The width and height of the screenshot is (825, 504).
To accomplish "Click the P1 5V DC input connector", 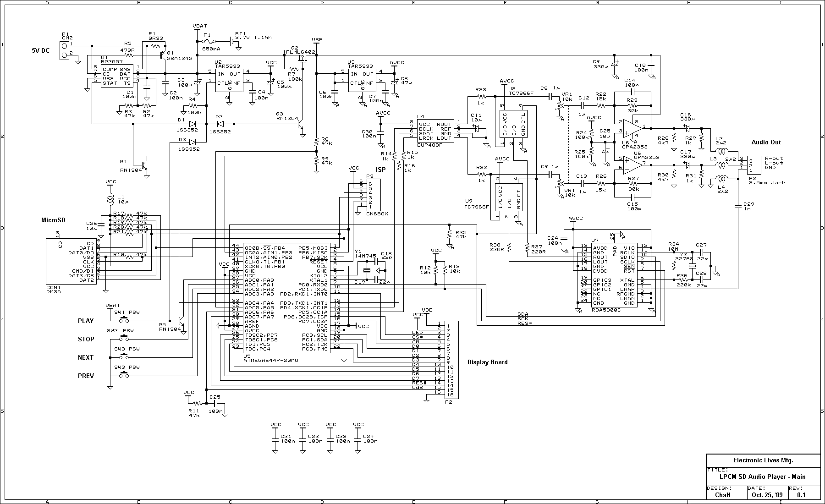I will (65, 50).
